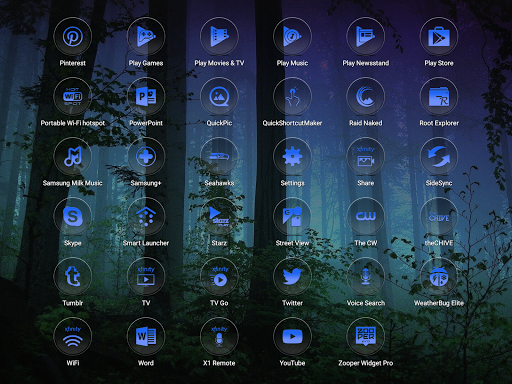The width and height of the screenshot is (512, 384).
Task: Click the "The CW" label text
Action: pyautogui.click(x=366, y=243)
